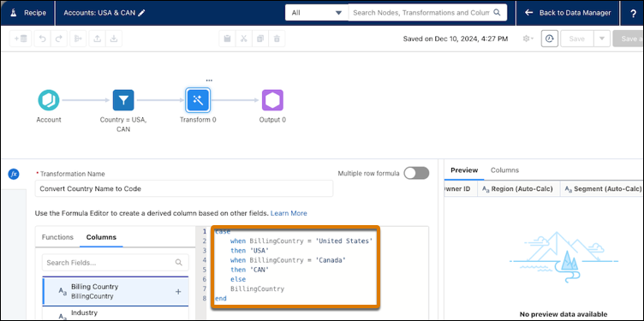Click the end keyword in formula
Image resolution: width=644 pixels, height=321 pixels.
point(221,299)
